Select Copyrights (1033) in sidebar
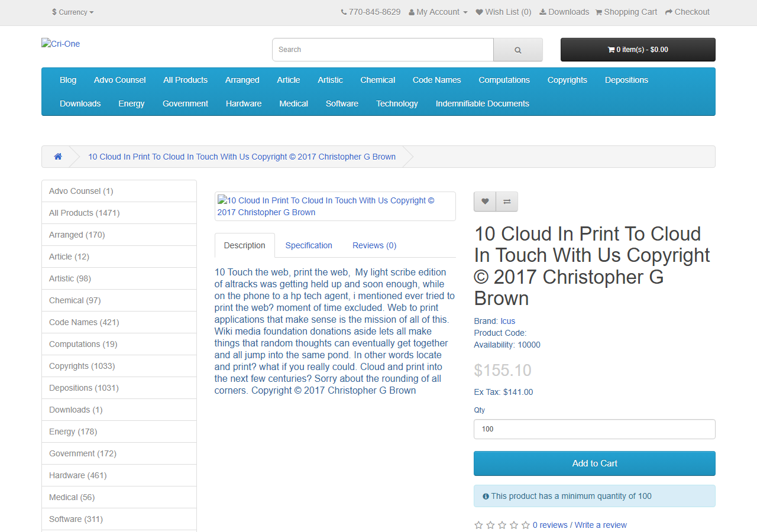The height and width of the screenshot is (532, 757). (x=119, y=366)
